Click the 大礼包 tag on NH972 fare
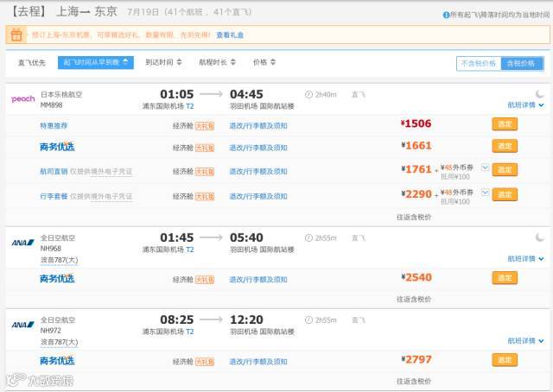The image size is (553, 392). pyautogui.click(x=205, y=362)
